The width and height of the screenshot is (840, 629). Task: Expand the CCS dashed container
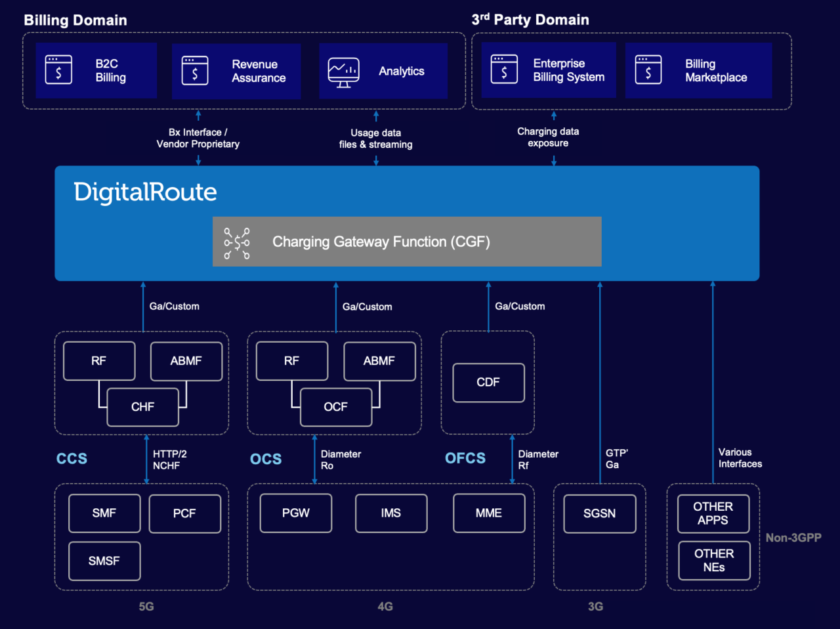click(141, 383)
